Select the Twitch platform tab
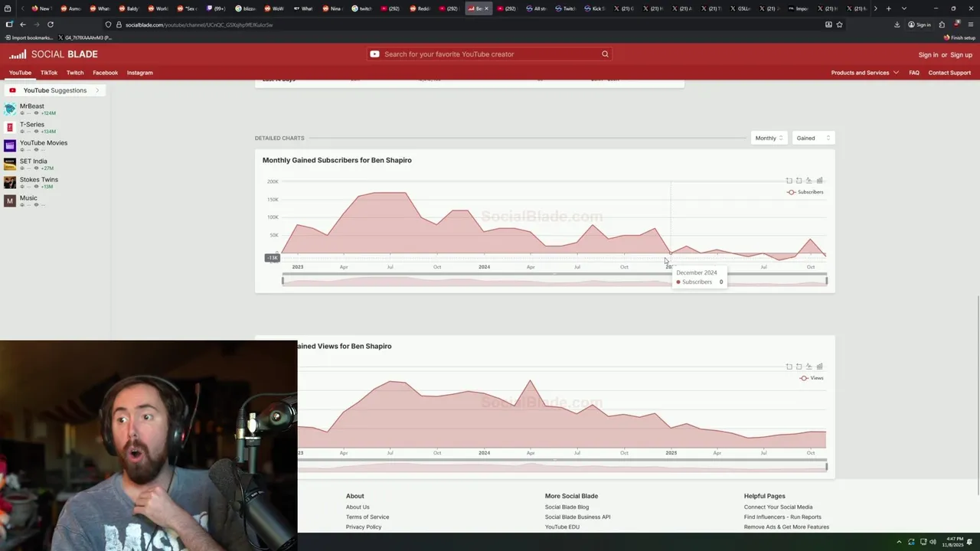This screenshot has height=551, width=980. [75, 73]
